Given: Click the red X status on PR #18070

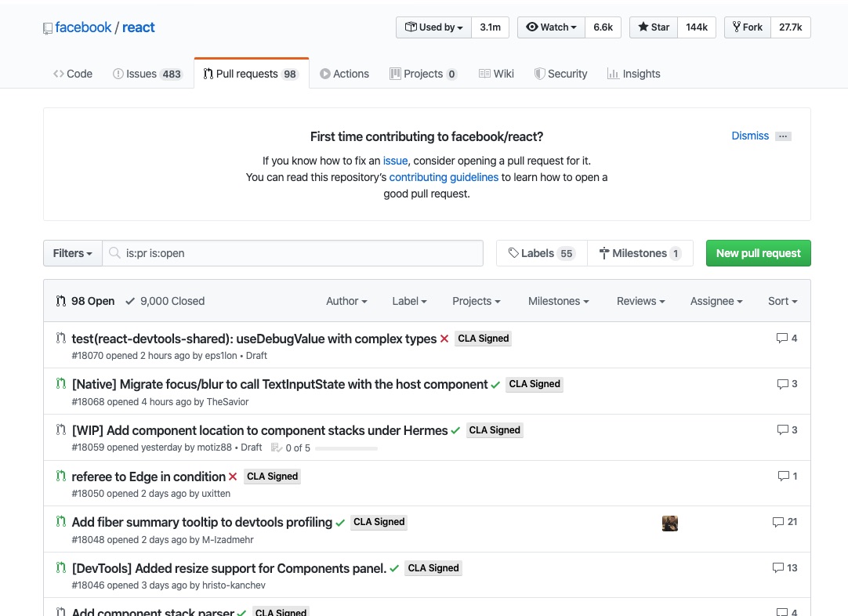Looking at the screenshot, I should tap(444, 339).
